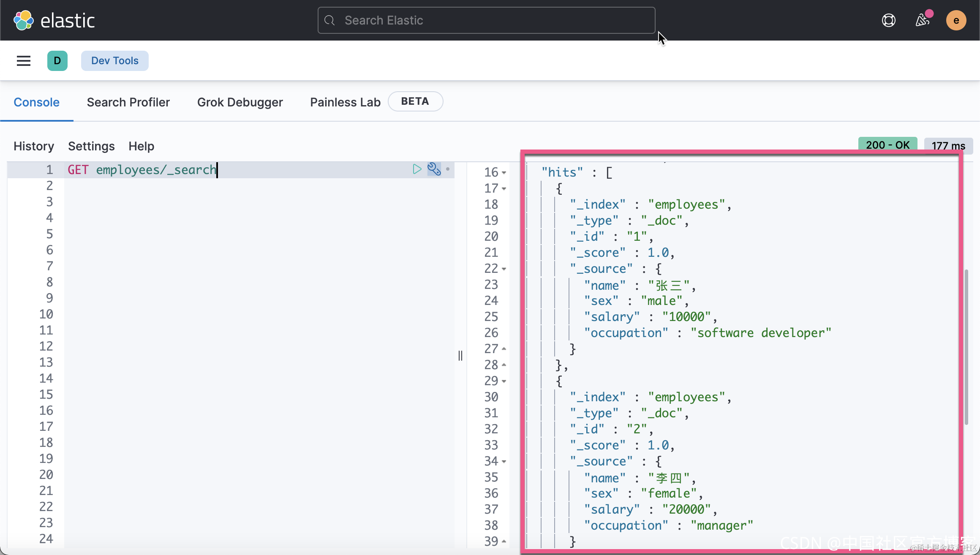
Task: Collapse the _source object on line 22
Action: pos(504,269)
